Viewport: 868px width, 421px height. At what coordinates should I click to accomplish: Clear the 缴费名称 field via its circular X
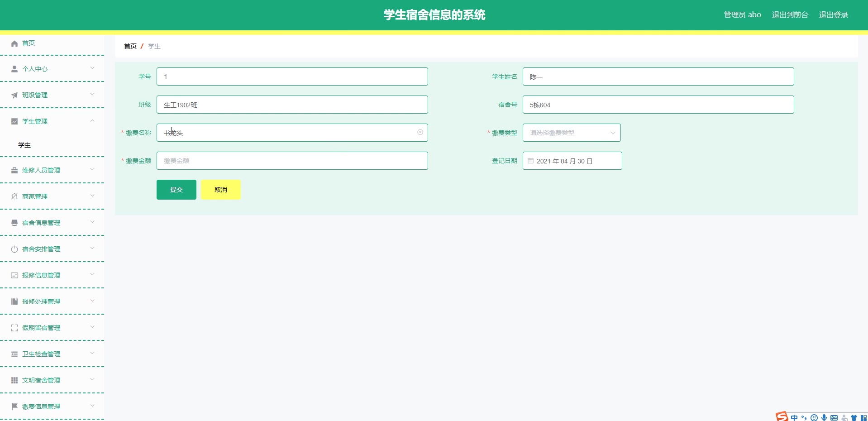tap(420, 132)
